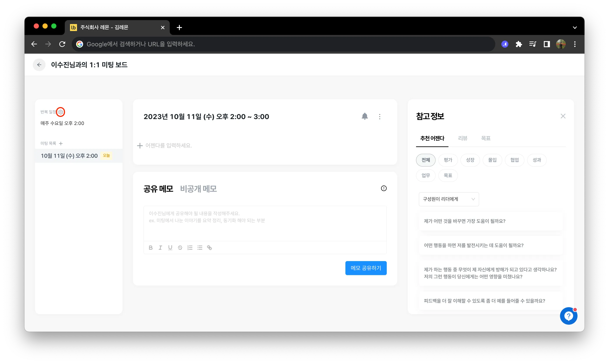Click the agenda input field

click(x=265, y=146)
